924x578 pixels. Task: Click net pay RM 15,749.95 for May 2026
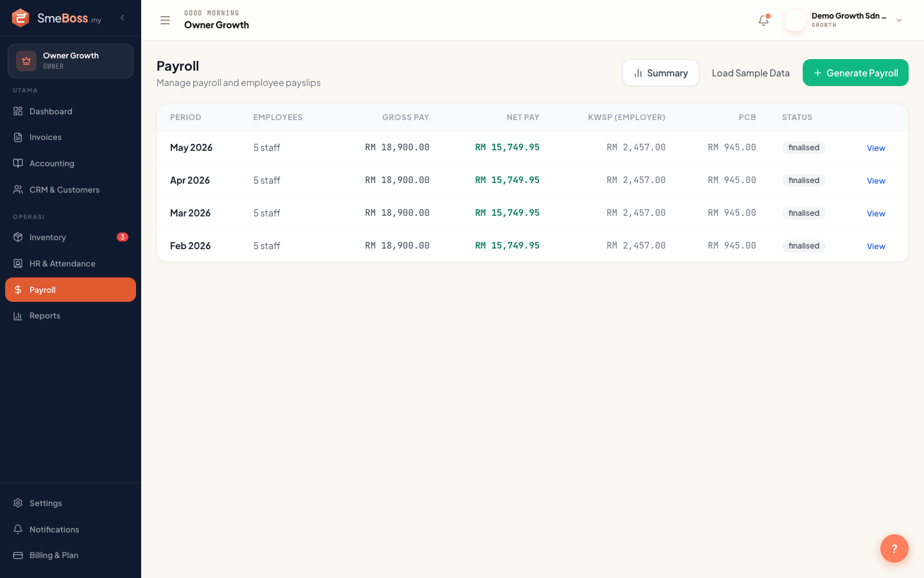[x=508, y=147]
